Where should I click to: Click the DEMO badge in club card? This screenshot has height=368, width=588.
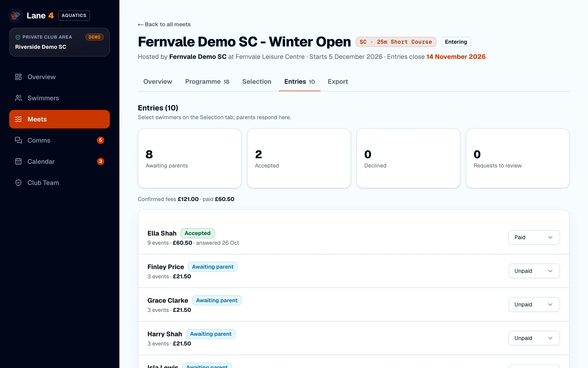click(95, 37)
